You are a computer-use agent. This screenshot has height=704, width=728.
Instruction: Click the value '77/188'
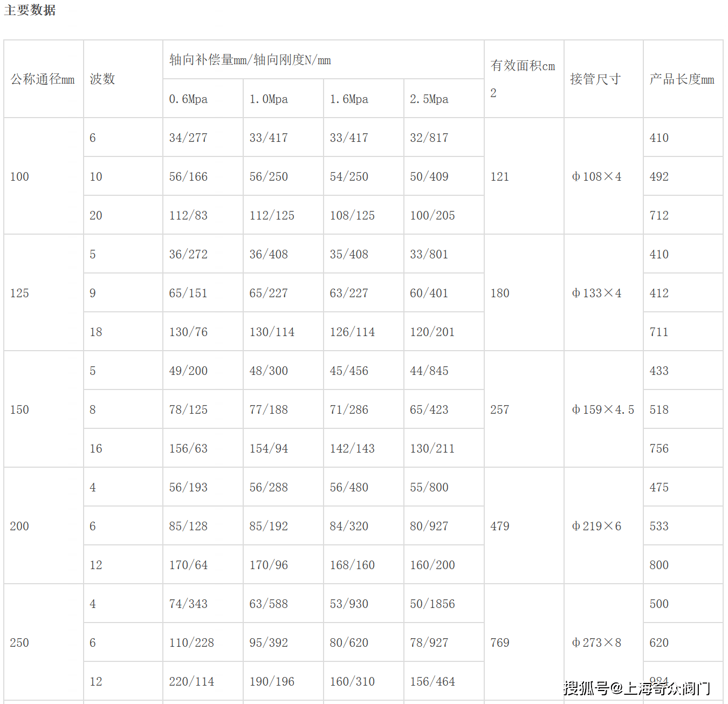(x=269, y=410)
